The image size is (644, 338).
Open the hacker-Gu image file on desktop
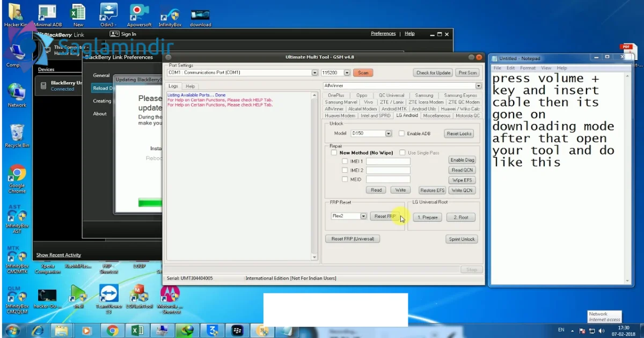pyautogui.click(x=47, y=299)
